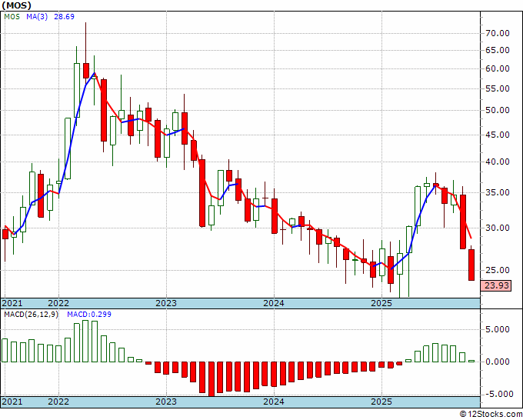Click the last red candlestick near 23.93
523x420 pixels.
point(471,265)
